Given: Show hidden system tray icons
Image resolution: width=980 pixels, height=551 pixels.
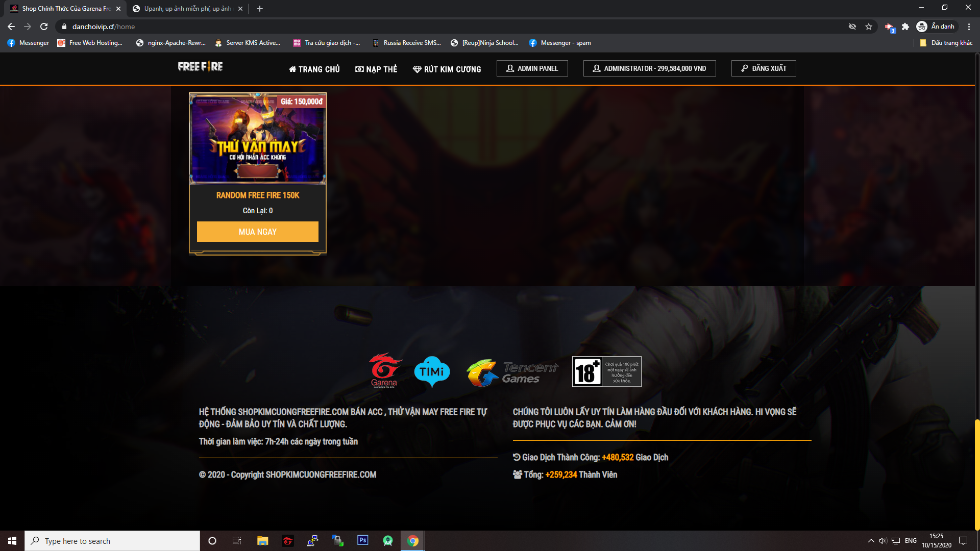Looking at the screenshot, I should pyautogui.click(x=871, y=541).
